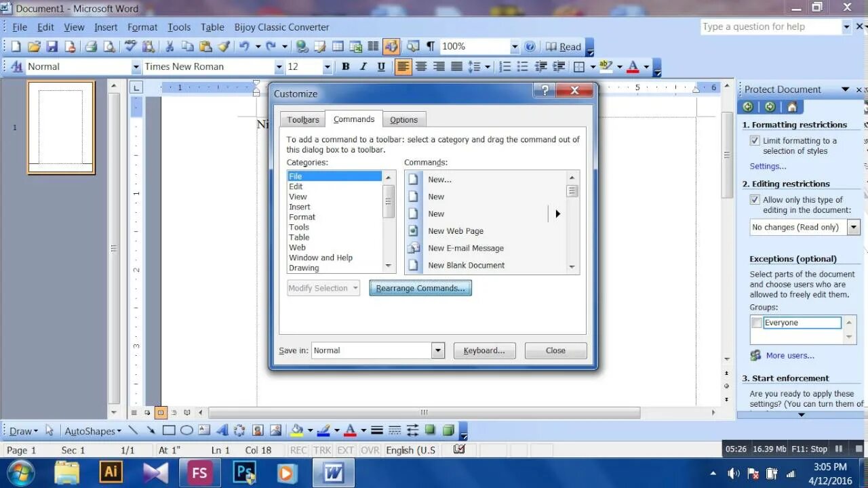The width and height of the screenshot is (868, 488).
Task: Click the Insert WordArt icon
Action: [222, 430]
